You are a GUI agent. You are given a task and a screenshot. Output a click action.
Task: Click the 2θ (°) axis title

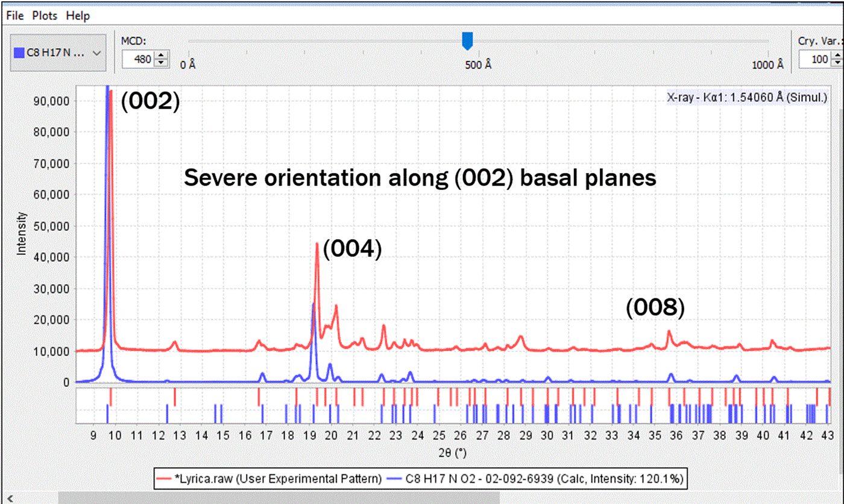[453, 452]
